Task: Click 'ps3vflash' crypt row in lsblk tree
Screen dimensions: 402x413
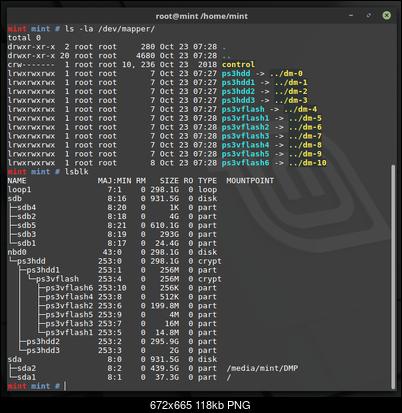Action: [x=57, y=279]
